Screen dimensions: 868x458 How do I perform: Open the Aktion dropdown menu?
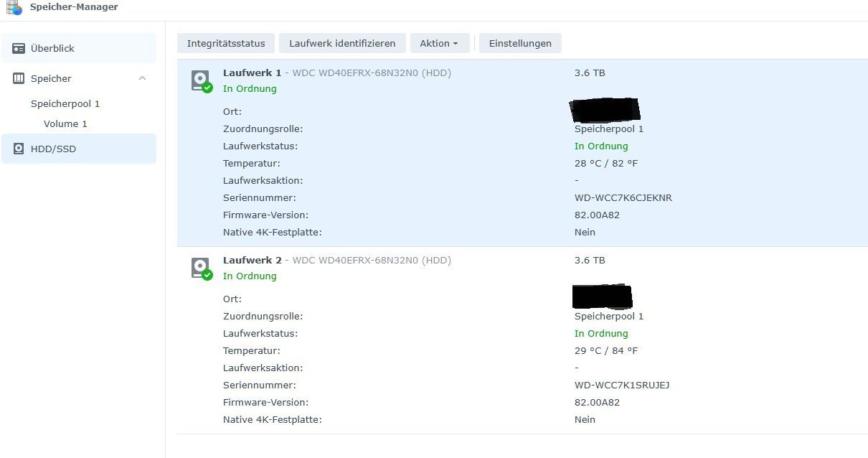440,43
